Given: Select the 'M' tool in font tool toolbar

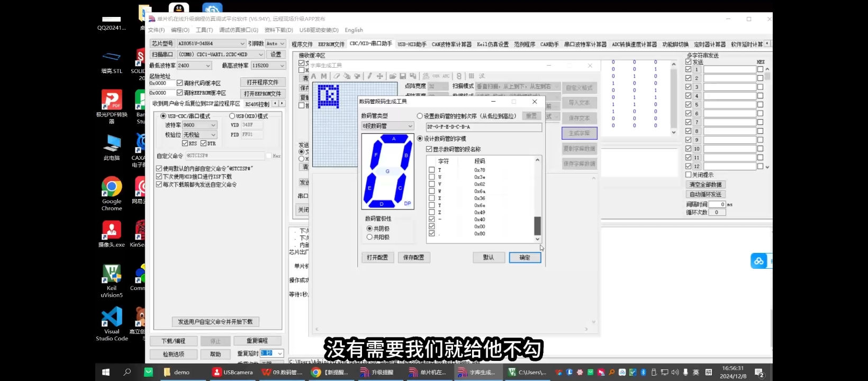Looking at the screenshot, I should [x=323, y=76].
